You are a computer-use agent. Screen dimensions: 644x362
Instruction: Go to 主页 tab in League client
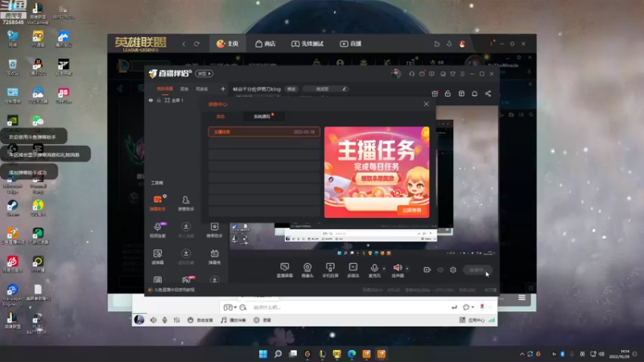click(228, 43)
